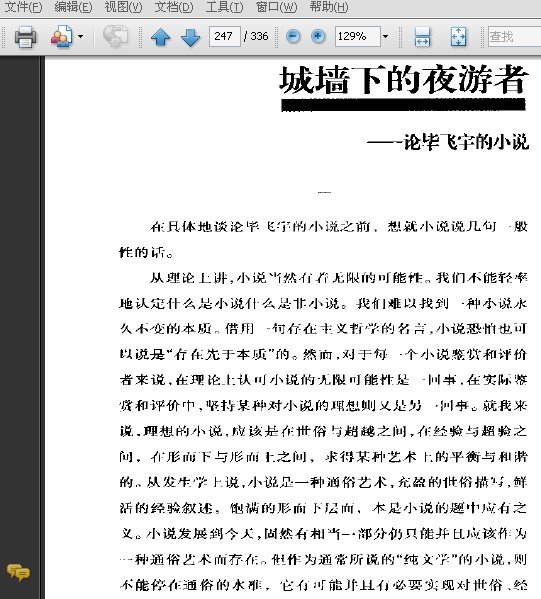
Task: Open the 视图(V) menu
Action: pyautogui.click(x=123, y=7)
